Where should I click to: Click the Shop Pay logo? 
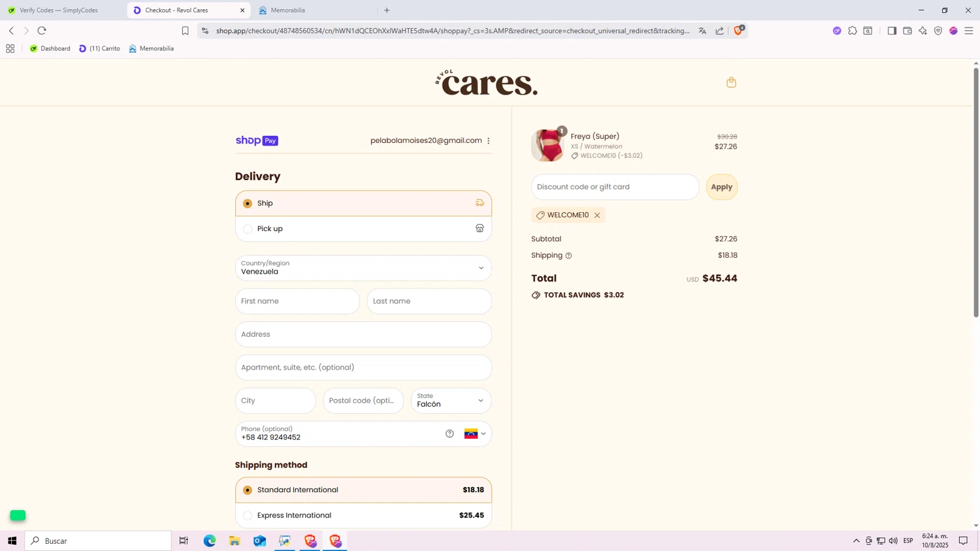[257, 140]
